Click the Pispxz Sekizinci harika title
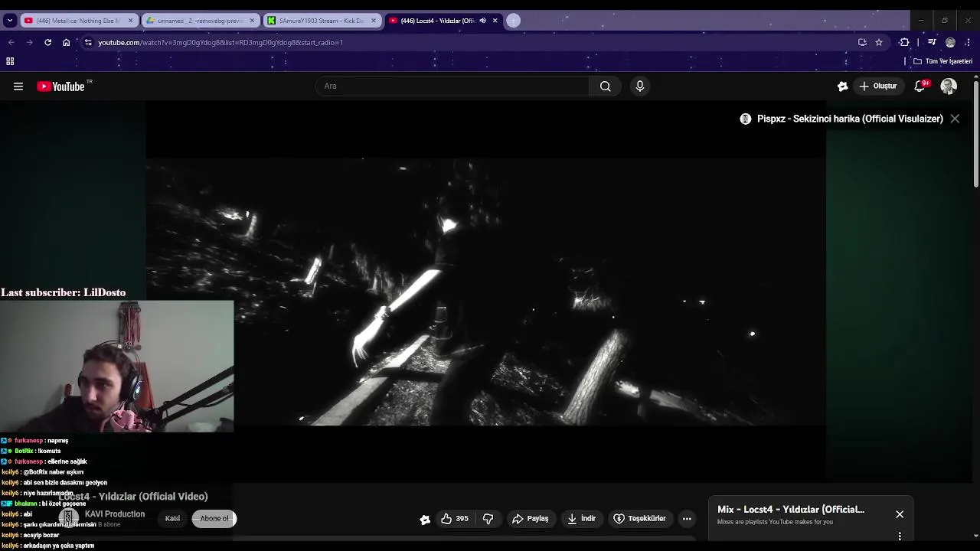This screenshot has height=551, width=980. point(850,119)
